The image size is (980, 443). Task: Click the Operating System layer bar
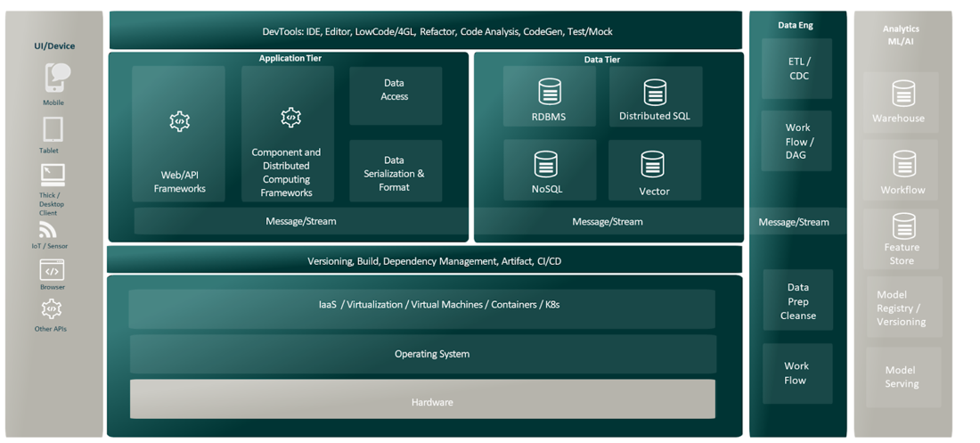422,354
